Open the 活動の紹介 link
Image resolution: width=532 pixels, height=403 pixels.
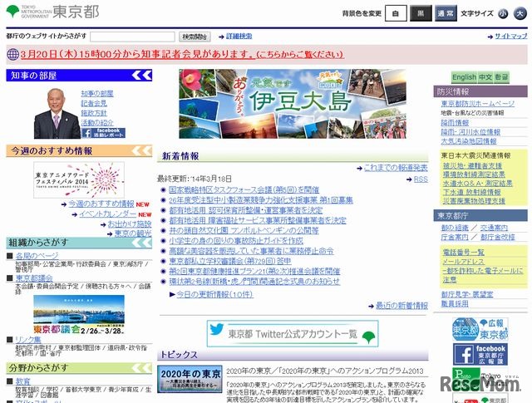click(97, 122)
